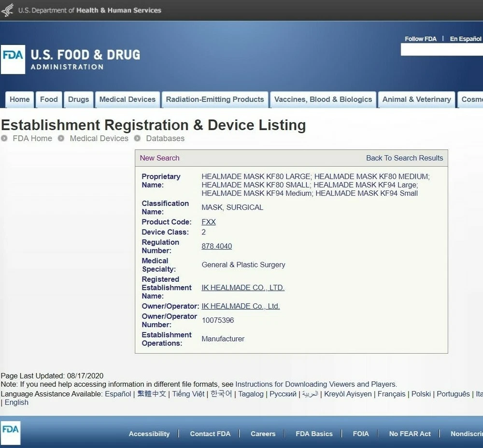Go to Radiation-Emitting Products tab

point(215,100)
